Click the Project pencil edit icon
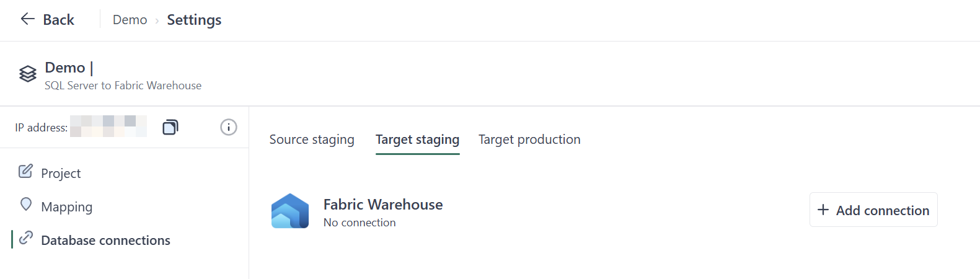 pyautogui.click(x=25, y=172)
